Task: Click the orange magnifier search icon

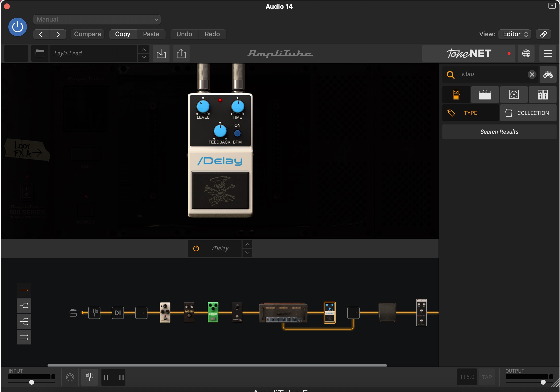Action: 451,74
